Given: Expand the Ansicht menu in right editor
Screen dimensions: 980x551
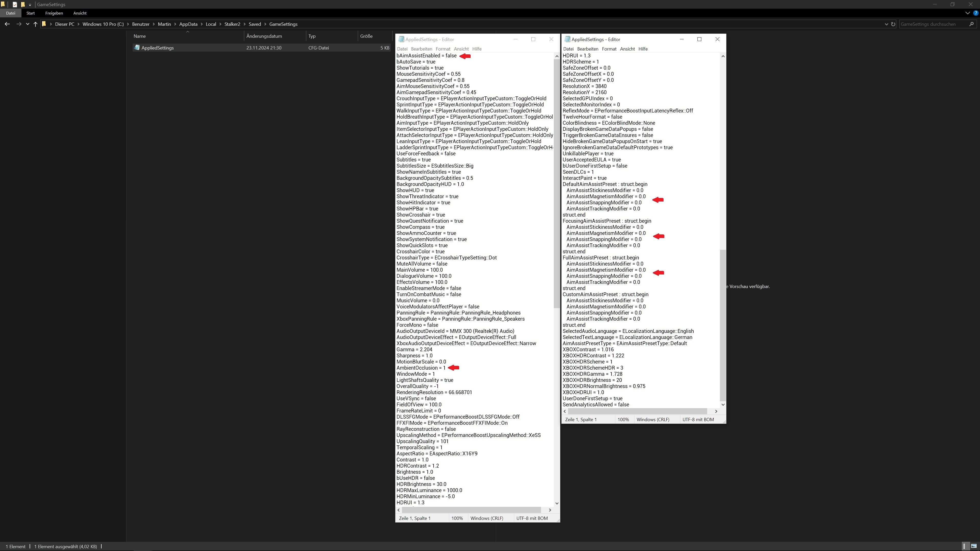Looking at the screenshot, I should 627,48.
